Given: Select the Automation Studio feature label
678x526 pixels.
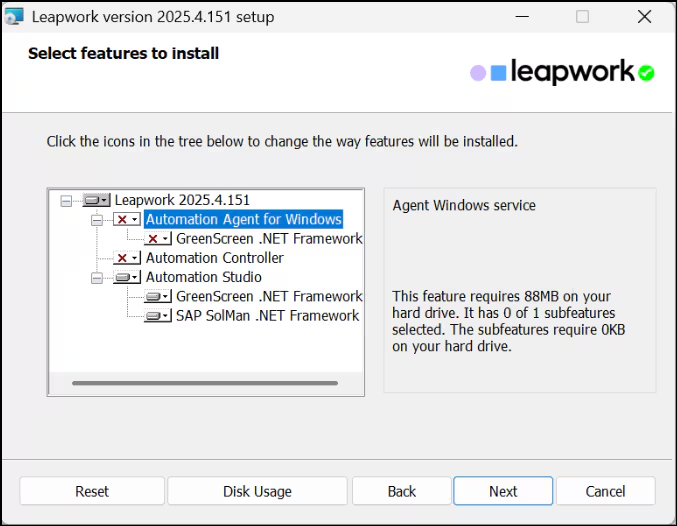Looking at the screenshot, I should pyautogui.click(x=204, y=277).
